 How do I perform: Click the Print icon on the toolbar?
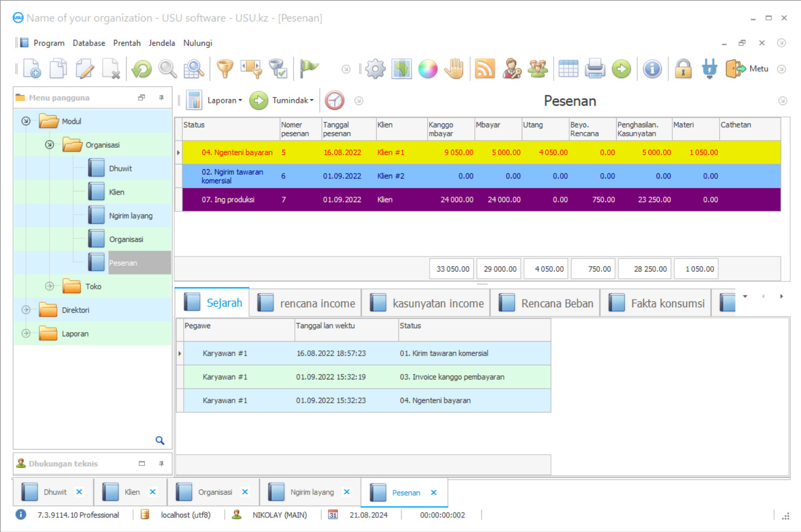coord(595,68)
